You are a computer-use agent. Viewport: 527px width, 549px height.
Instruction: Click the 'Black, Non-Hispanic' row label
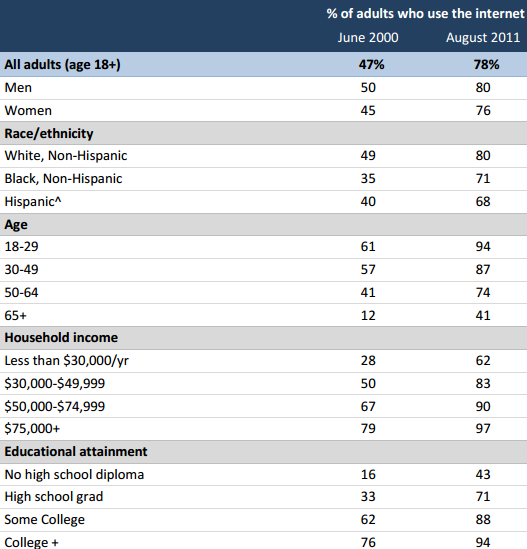tap(63, 179)
